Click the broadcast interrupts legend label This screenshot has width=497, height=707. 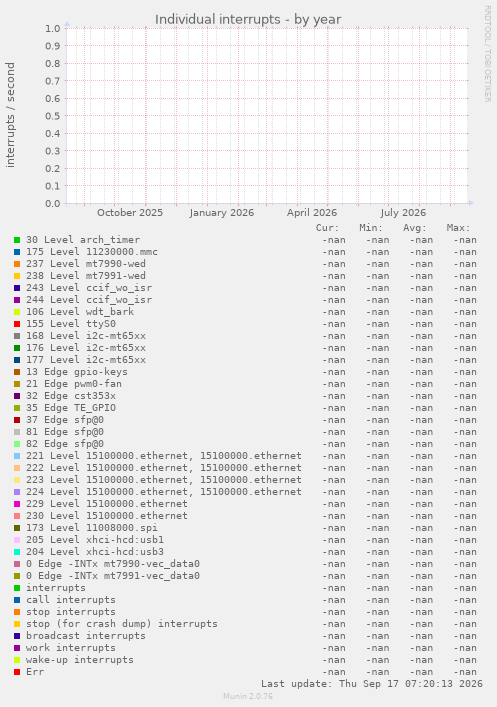tap(86, 636)
